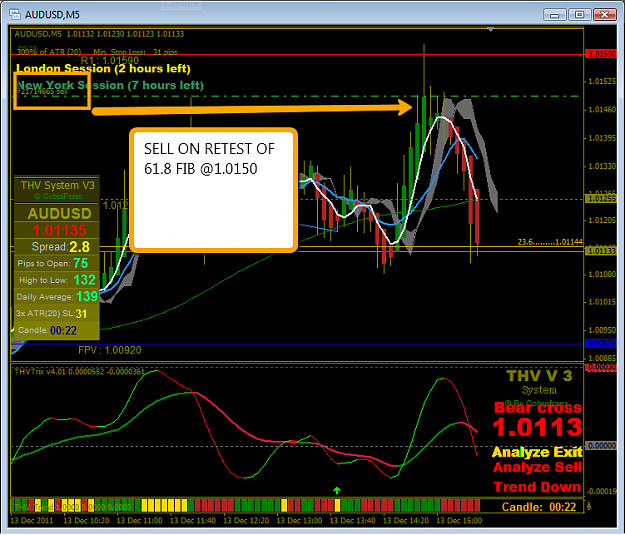The height and width of the screenshot is (535, 625).
Task: Click the AUDUSD,M5 window title text
Action: [x=52, y=15]
